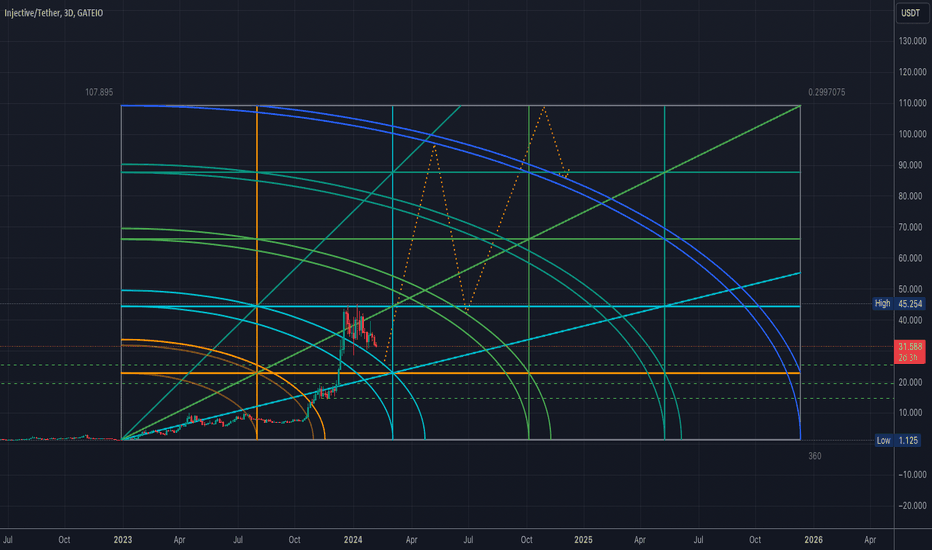Screen dimensions: 932x550
Task: Click the Jul label between 2024 and 2025
Action: click(x=468, y=540)
